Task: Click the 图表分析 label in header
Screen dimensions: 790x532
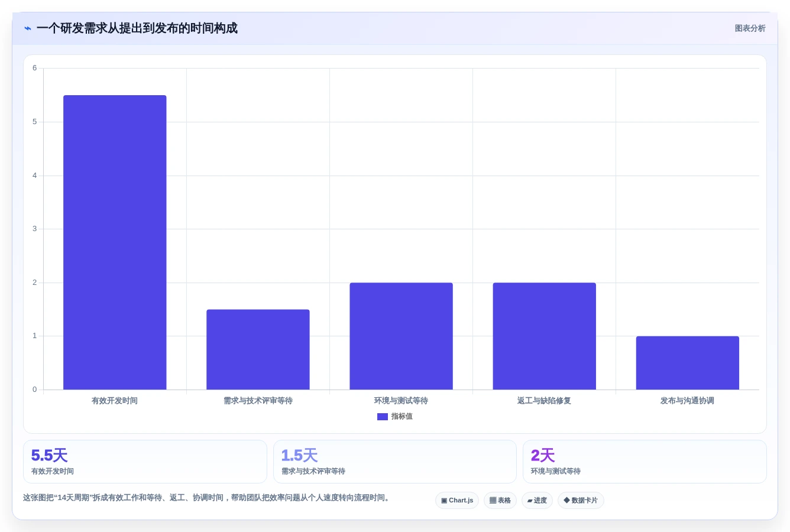Action: 750,28
